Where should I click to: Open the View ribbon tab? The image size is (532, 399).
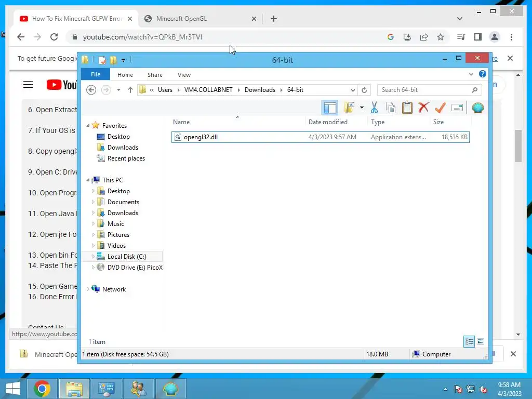click(184, 75)
